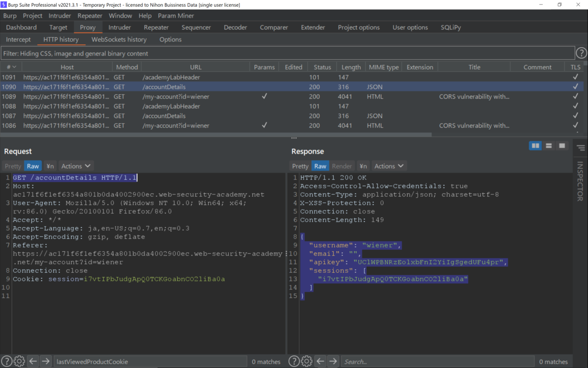Open the WebSockets history sub-tab
The width and height of the screenshot is (588, 368).
pyautogui.click(x=119, y=39)
